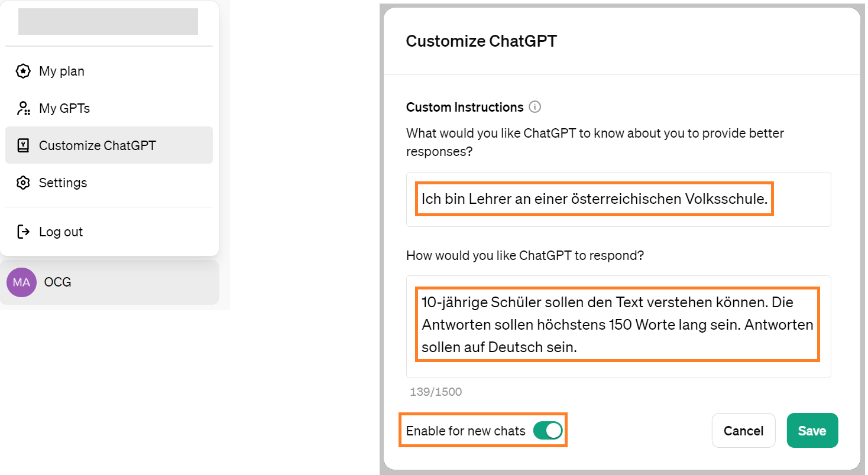Select Log out in the menu

(x=109, y=232)
